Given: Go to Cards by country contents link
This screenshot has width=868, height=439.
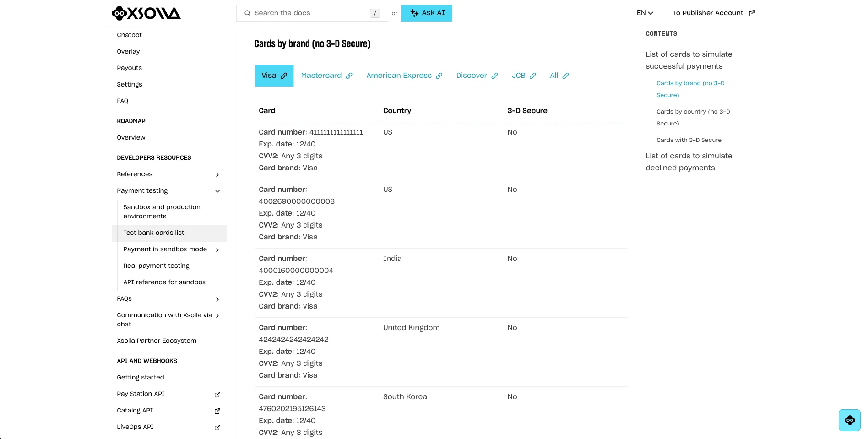Looking at the screenshot, I should 693,118.
